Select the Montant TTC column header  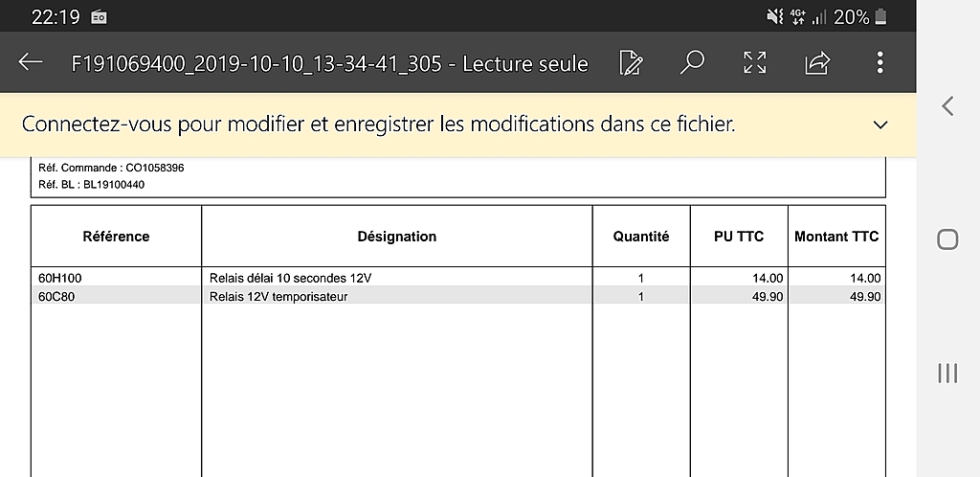click(836, 237)
